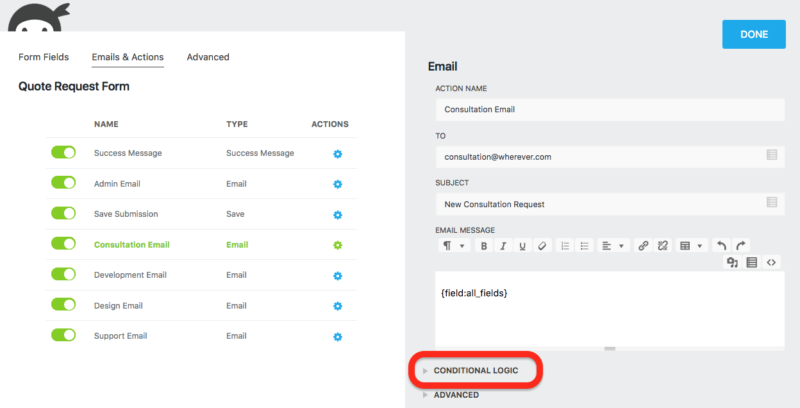This screenshot has width=800, height=408.
Task: Switch to code view with the <> icon
Action: click(771, 262)
